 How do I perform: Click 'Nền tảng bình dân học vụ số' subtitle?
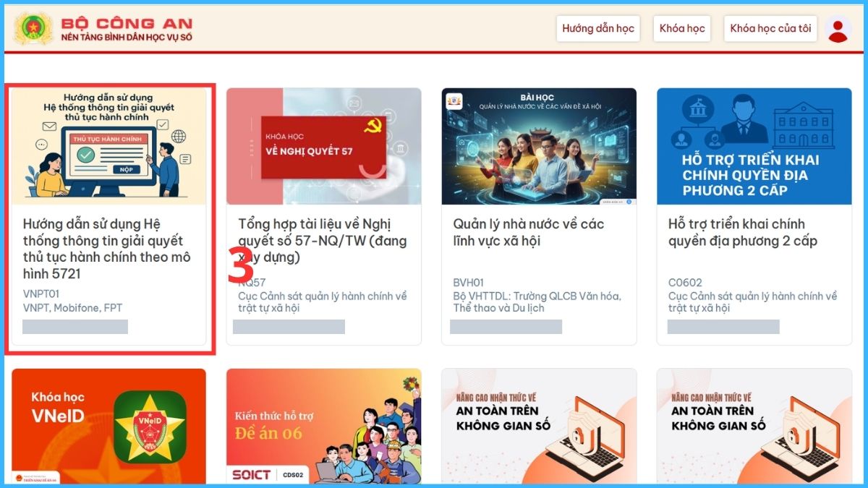tap(127, 37)
